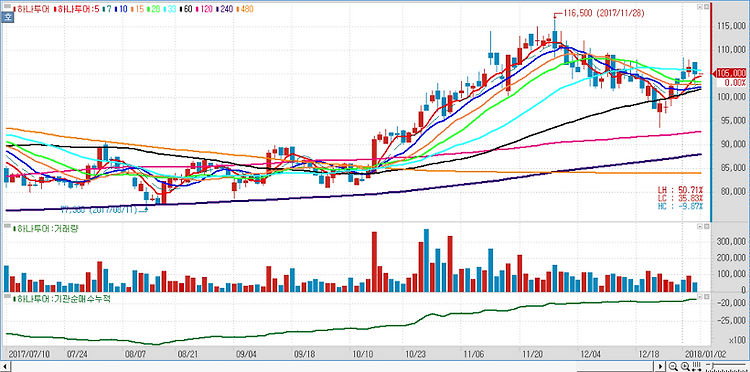Click the 11/06 date label
750x372 pixels.
coord(474,355)
